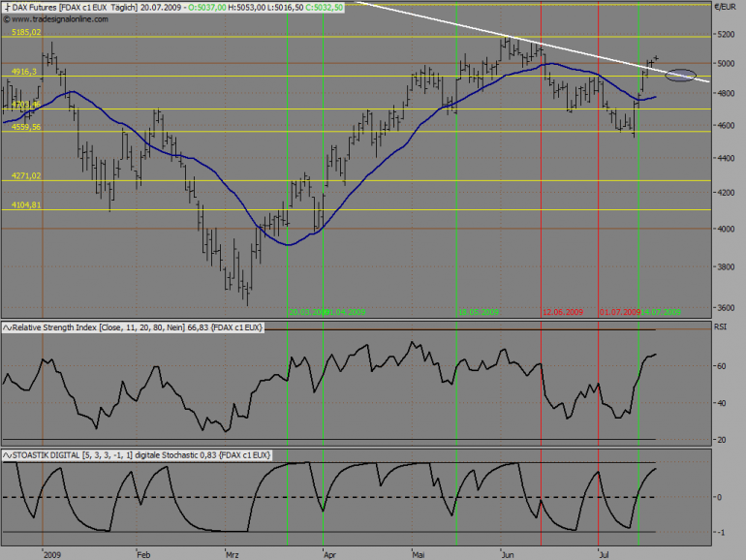Select the red 01.07.2009 marker date label

[x=620, y=312]
